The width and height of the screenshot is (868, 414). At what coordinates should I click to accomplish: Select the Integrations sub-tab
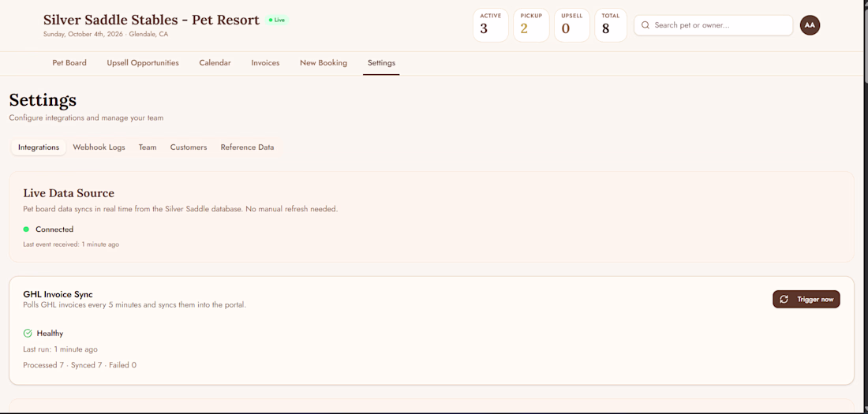(39, 147)
